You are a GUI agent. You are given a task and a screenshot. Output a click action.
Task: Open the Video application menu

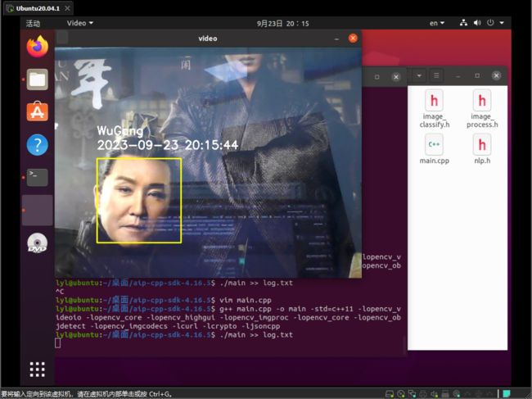tap(79, 23)
